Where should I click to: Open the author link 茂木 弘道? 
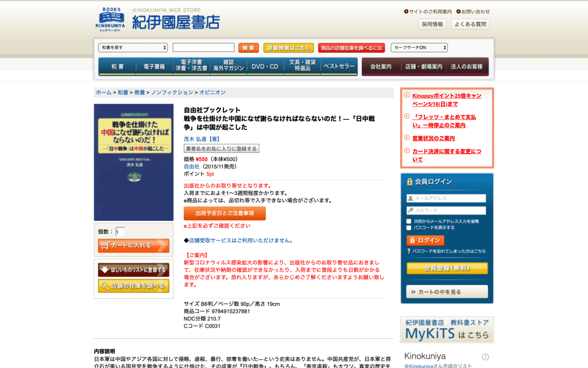[x=195, y=139]
